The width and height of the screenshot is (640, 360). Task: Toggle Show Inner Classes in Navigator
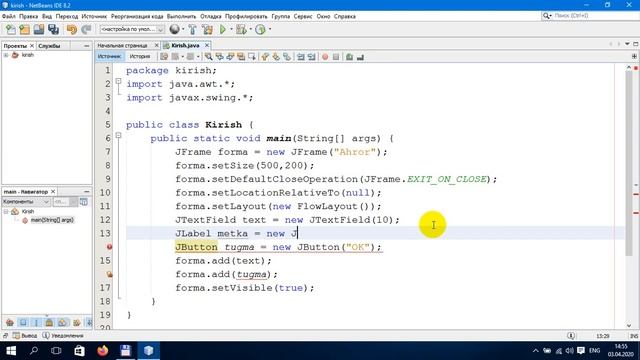coord(62,323)
